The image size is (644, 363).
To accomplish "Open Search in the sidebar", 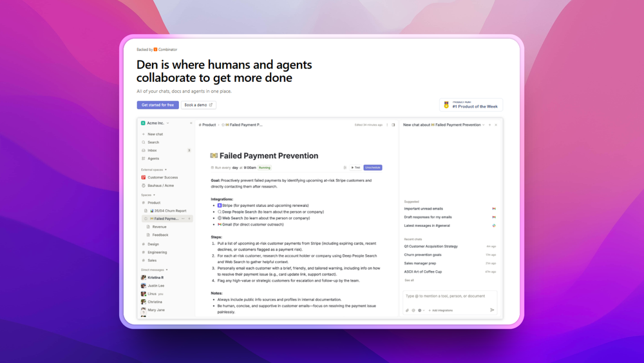I will coord(150,142).
